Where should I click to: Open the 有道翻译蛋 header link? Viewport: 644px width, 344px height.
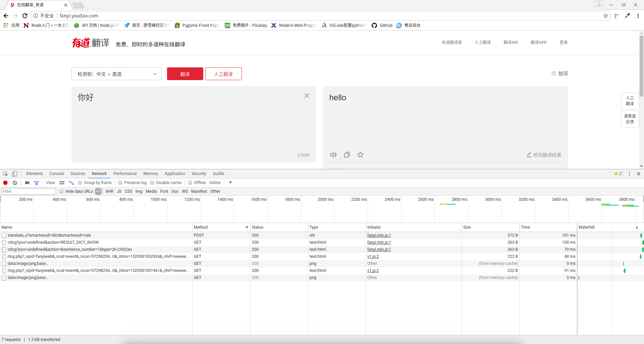tap(451, 43)
